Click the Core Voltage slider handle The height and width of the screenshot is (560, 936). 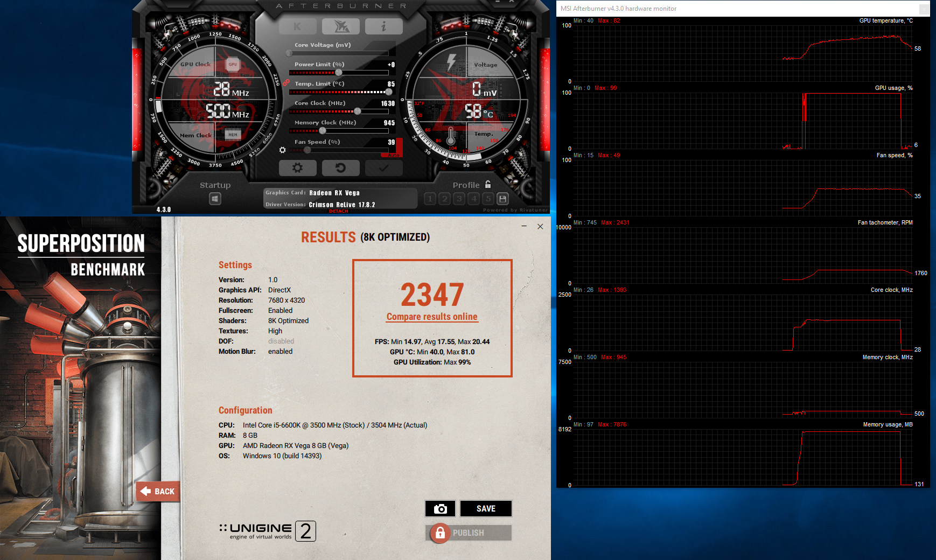coord(290,53)
